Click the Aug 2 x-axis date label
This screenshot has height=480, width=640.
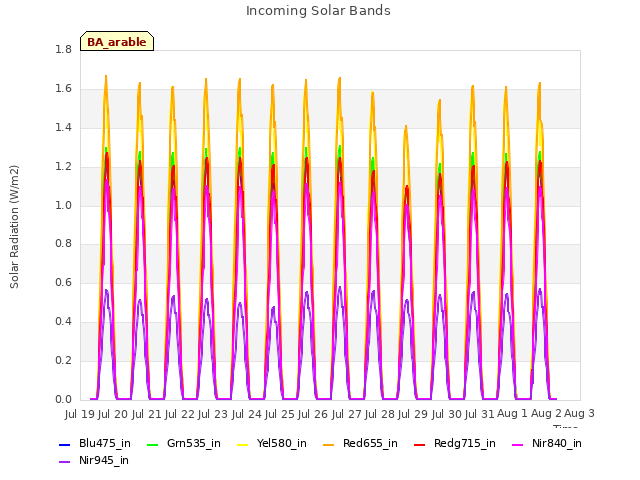546,413
